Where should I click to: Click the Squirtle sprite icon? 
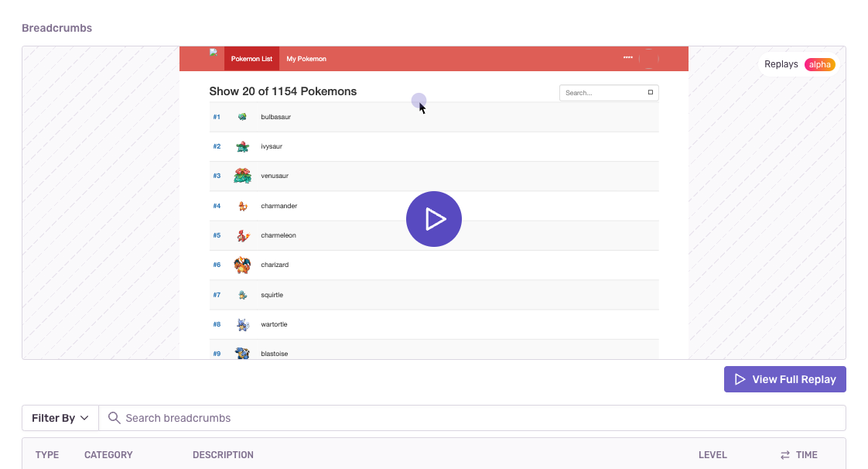241,294
